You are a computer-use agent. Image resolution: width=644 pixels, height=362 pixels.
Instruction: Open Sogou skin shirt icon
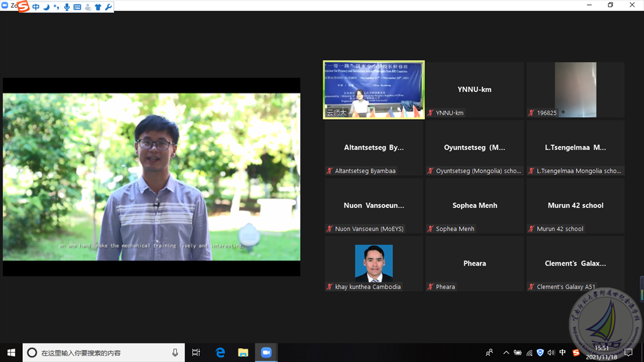pyautogui.click(x=98, y=7)
